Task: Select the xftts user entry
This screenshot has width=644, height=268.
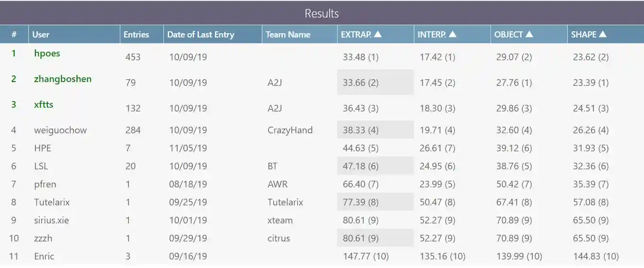Action: coord(44,104)
